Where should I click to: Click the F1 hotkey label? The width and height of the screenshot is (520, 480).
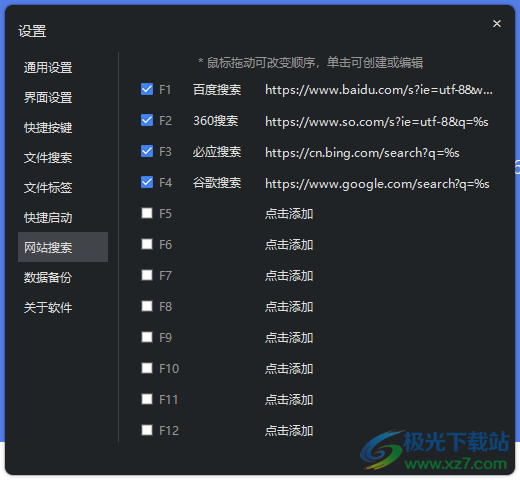pos(165,90)
